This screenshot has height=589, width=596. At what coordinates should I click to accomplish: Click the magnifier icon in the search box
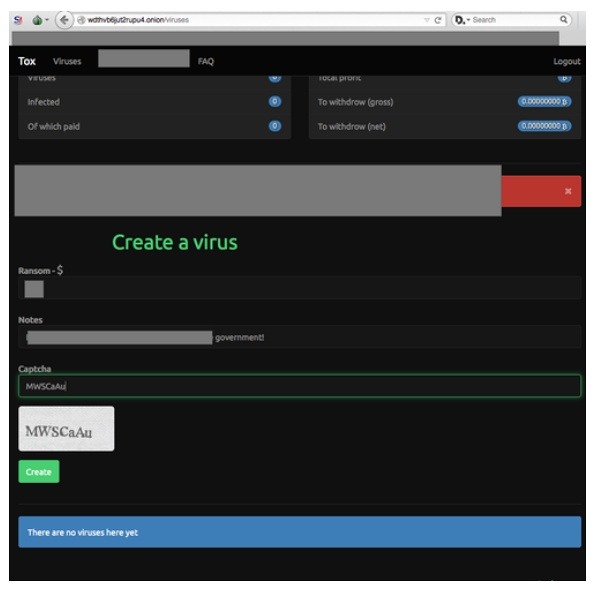tap(564, 19)
